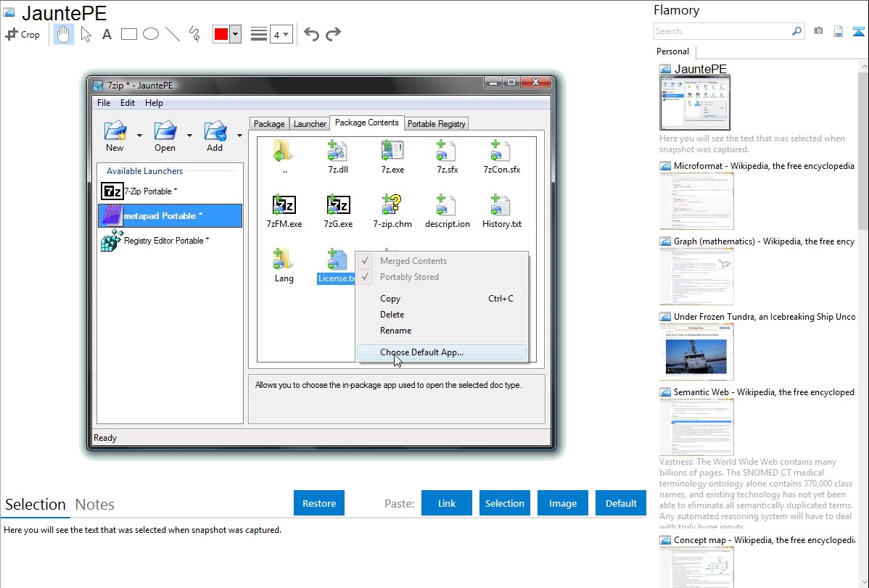
Task: Activate the hand pan tool
Action: pos(63,34)
